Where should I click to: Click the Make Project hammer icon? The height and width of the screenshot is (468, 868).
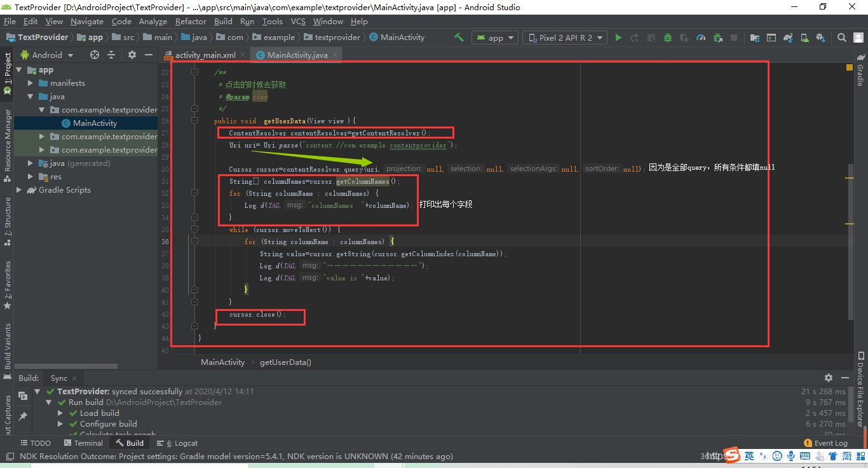(459, 38)
